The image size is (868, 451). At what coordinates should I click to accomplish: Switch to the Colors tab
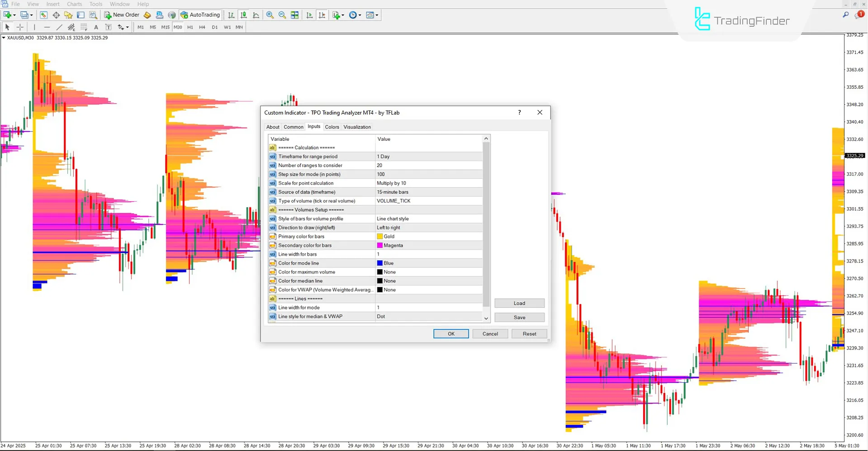(x=332, y=127)
